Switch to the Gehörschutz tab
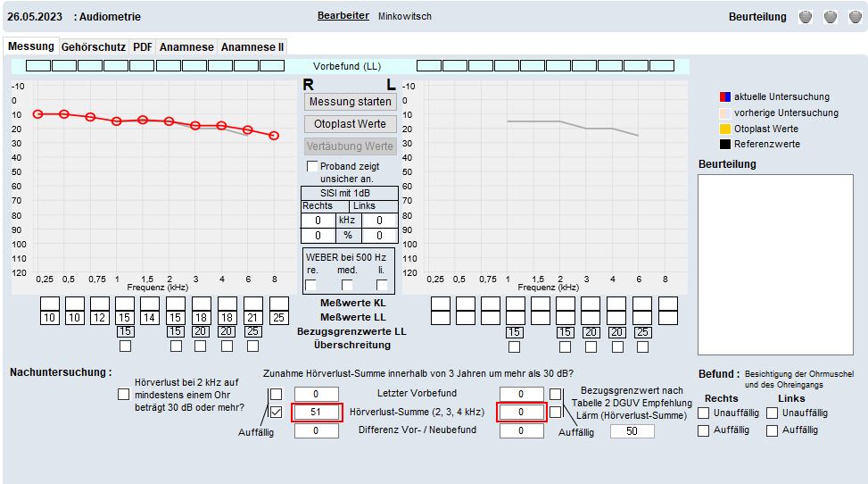868x484 pixels. click(x=95, y=46)
